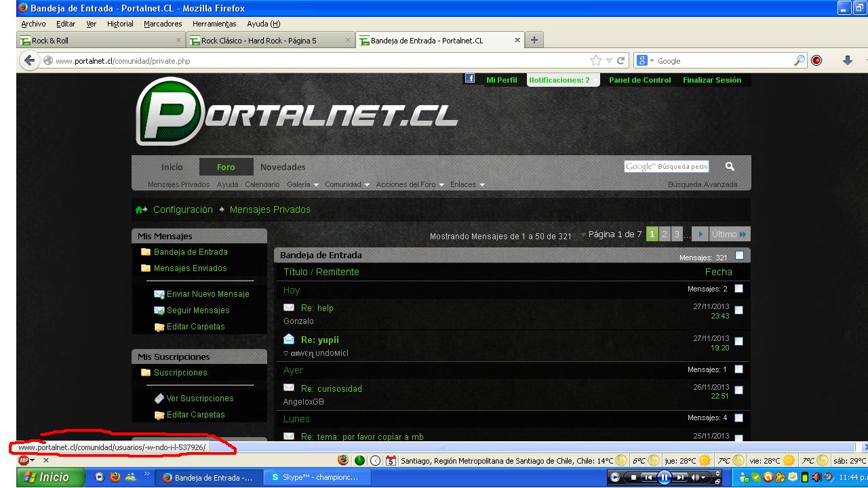This screenshot has width=868, height=488.
Task: Select the Re: curisosidad message checkbox
Action: 738,390
